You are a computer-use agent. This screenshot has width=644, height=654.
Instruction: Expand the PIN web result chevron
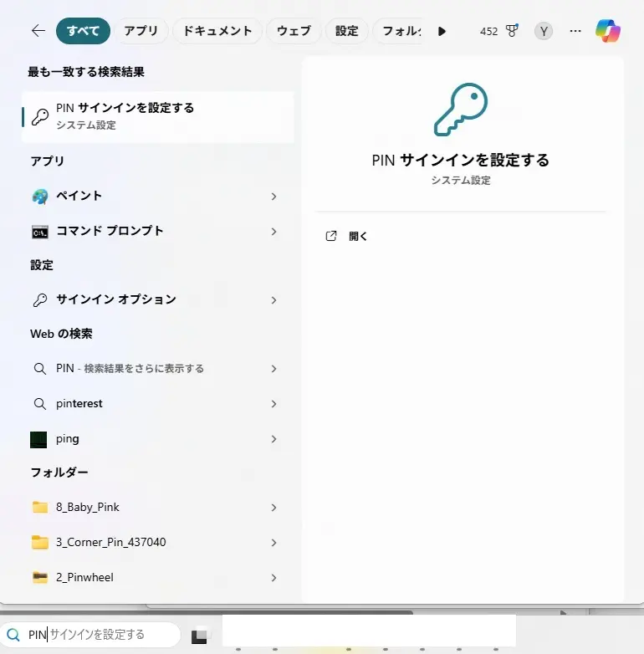pyautogui.click(x=273, y=369)
